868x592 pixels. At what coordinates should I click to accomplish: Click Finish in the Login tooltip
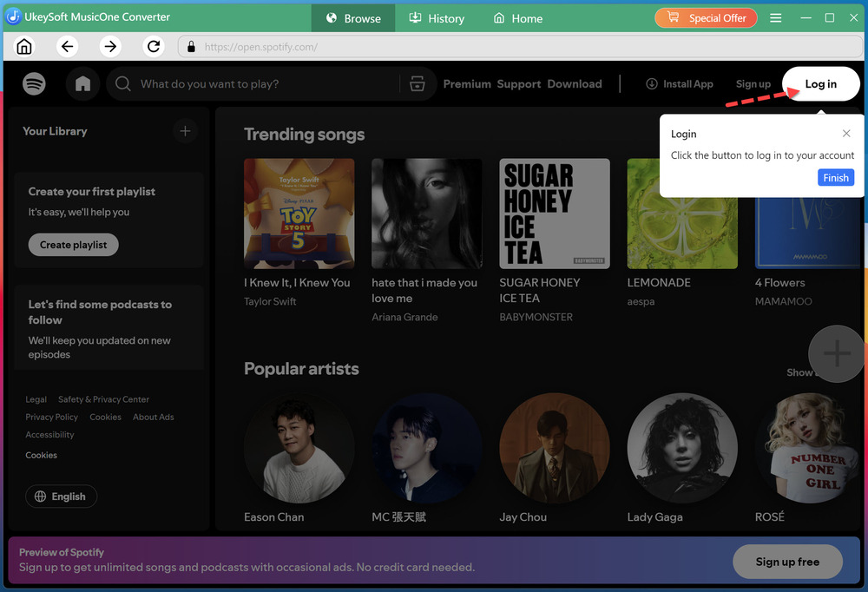[835, 178]
